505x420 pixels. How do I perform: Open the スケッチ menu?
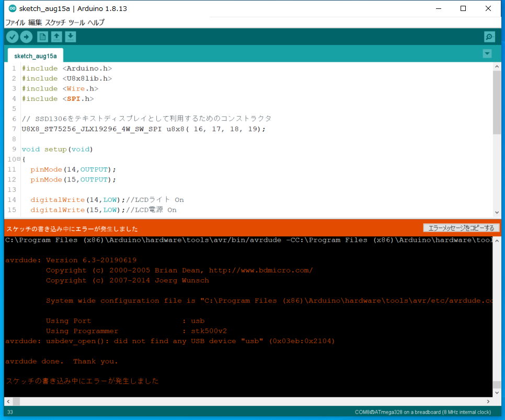tap(55, 22)
